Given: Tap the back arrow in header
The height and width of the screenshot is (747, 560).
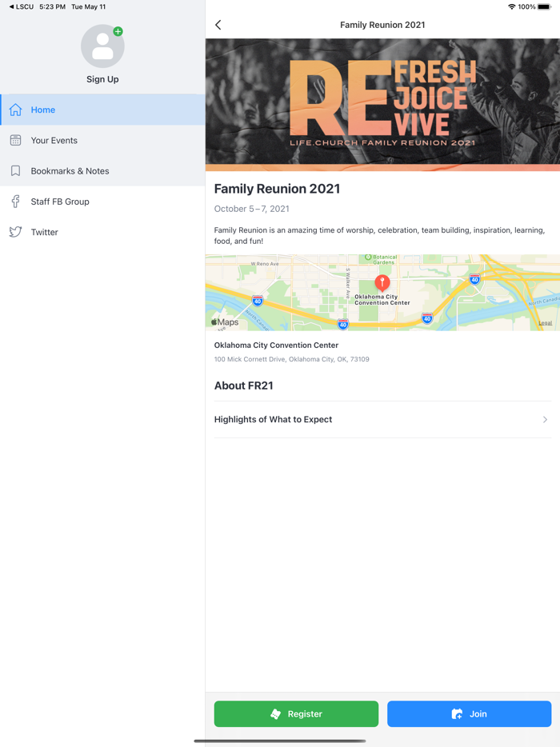Looking at the screenshot, I should click(218, 25).
